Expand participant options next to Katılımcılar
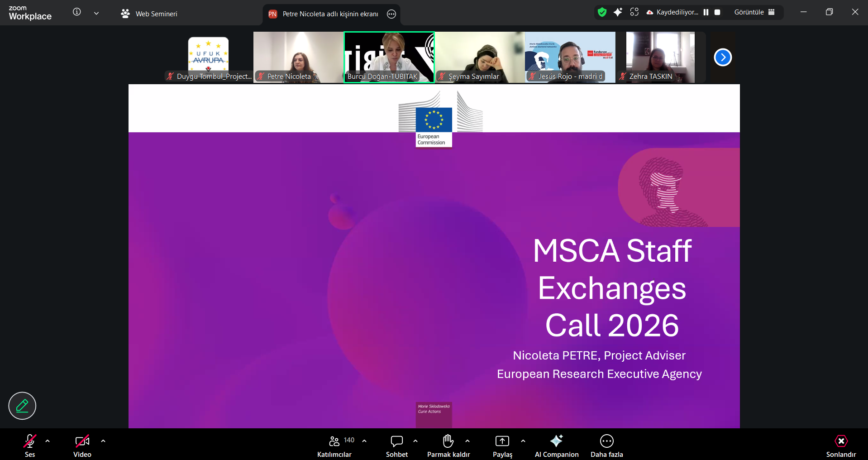Viewport: 868px width, 460px height. pyautogui.click(x=365, y=441)
